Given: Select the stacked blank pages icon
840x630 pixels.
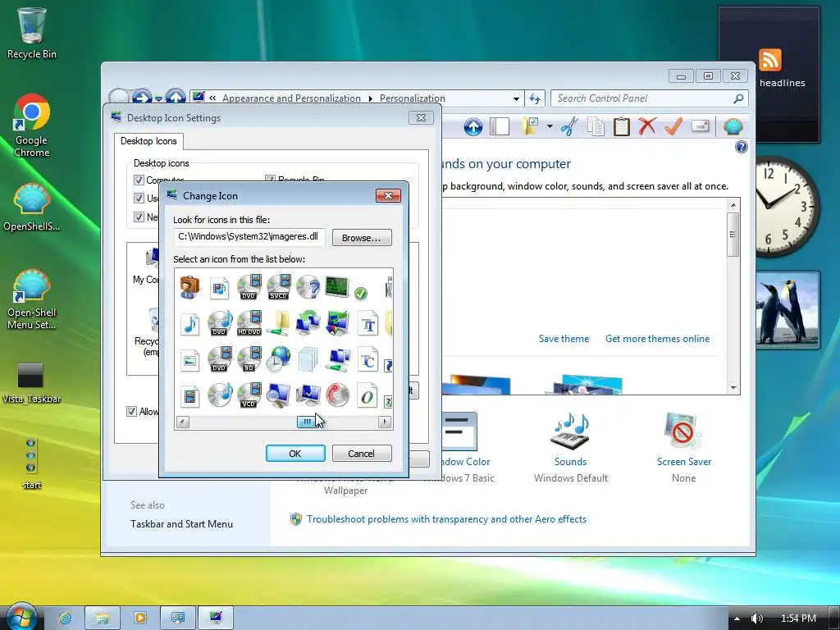Looking at the screenshot, I should point(308,359).
